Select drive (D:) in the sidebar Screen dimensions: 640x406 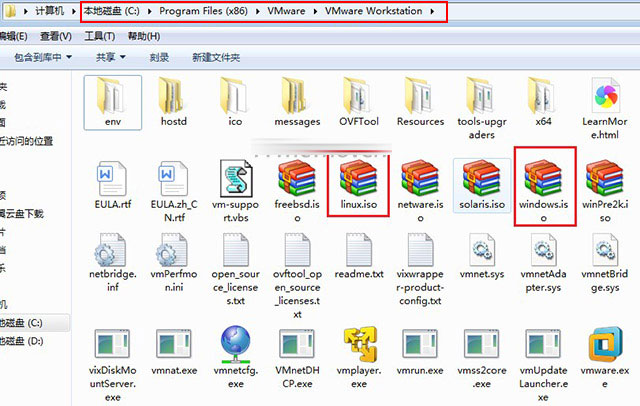coord(22,341)
